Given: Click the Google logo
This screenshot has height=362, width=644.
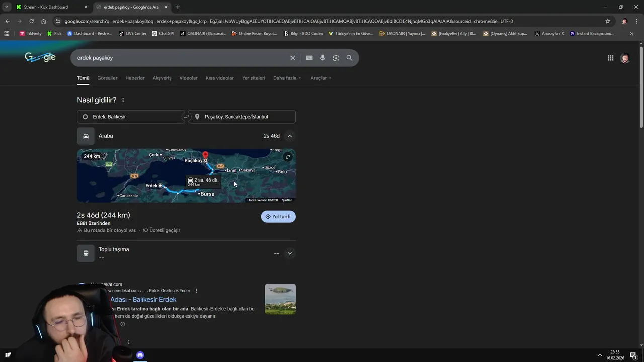Looking at the screenshot, I should pyautogui.click(x=40, y=57).
